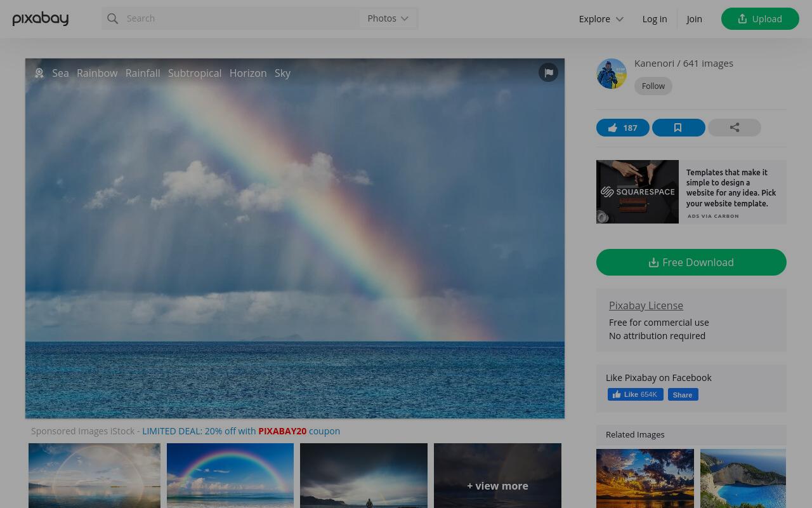Select the Sea tag
The width and height of the screenshot is (812, 508).
pos(60,73)
